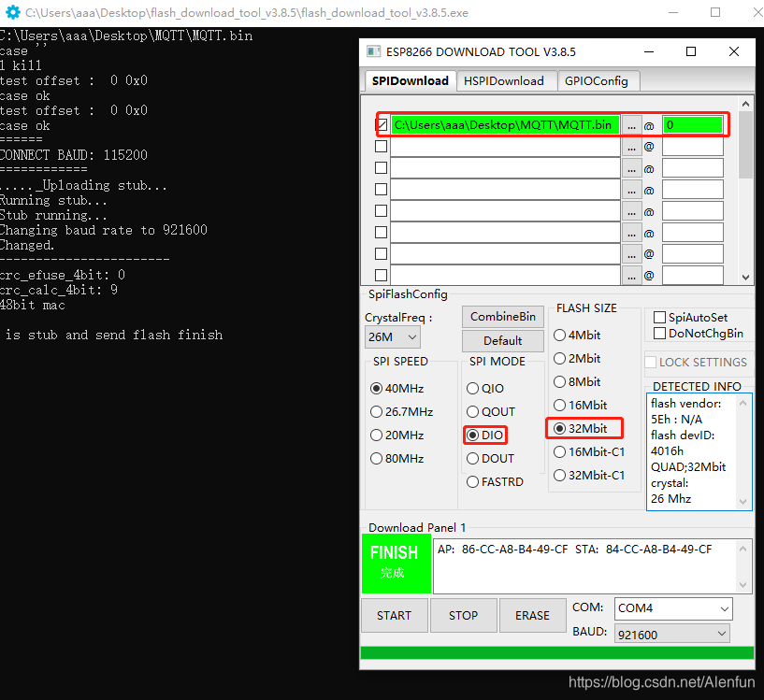Image resolution: width=764 pixels, height=700 pixels.
Task: Click the Default button
Action: (x=503, y=340)
